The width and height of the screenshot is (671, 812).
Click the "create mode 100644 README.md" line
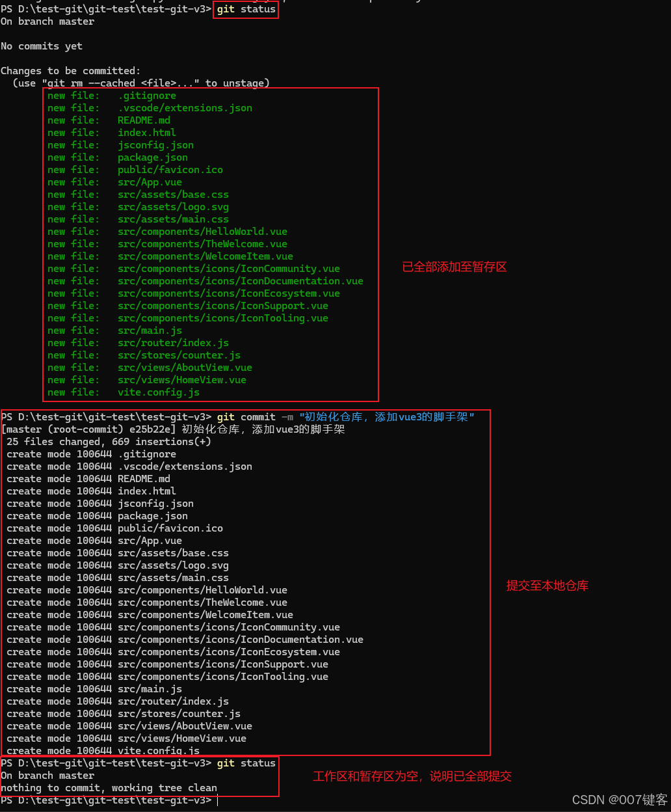88,479
